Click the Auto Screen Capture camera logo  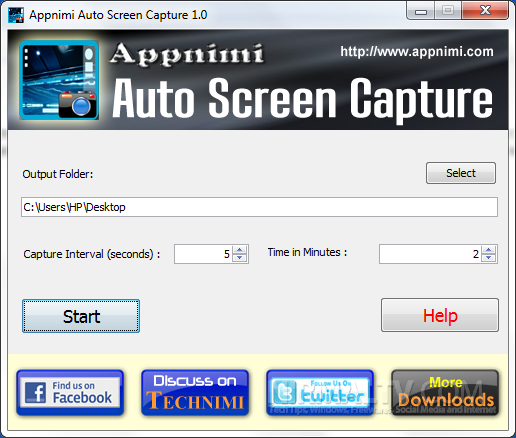pos(59,80)
